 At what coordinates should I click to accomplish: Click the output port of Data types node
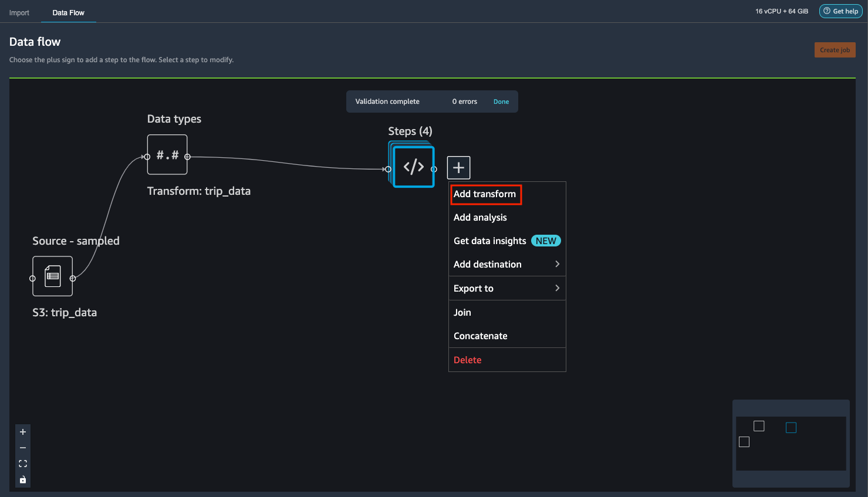point(187,157)
